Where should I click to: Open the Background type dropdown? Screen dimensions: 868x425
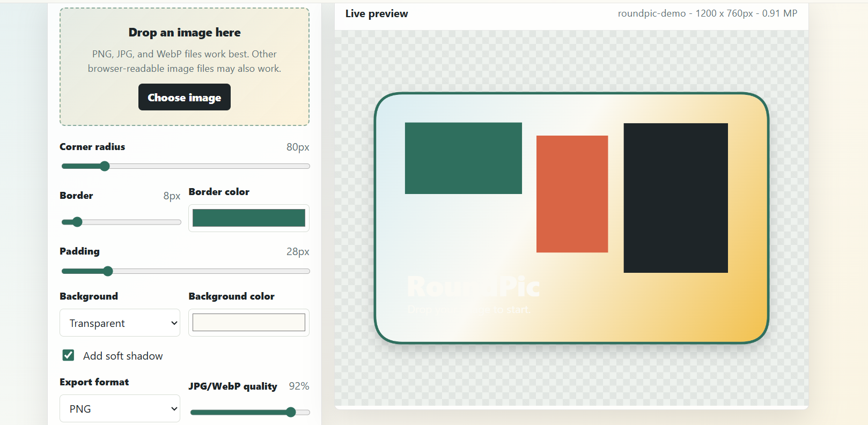(x=120, y=323)
